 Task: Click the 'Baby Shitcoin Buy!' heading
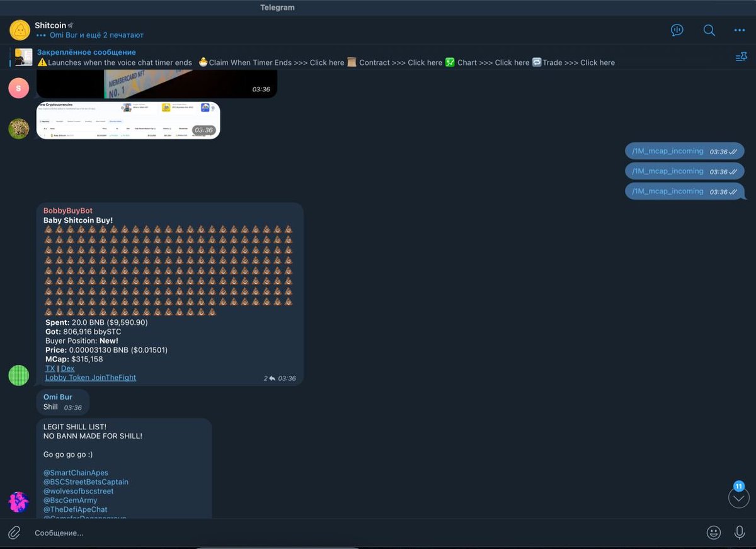(x=78, y=220)
